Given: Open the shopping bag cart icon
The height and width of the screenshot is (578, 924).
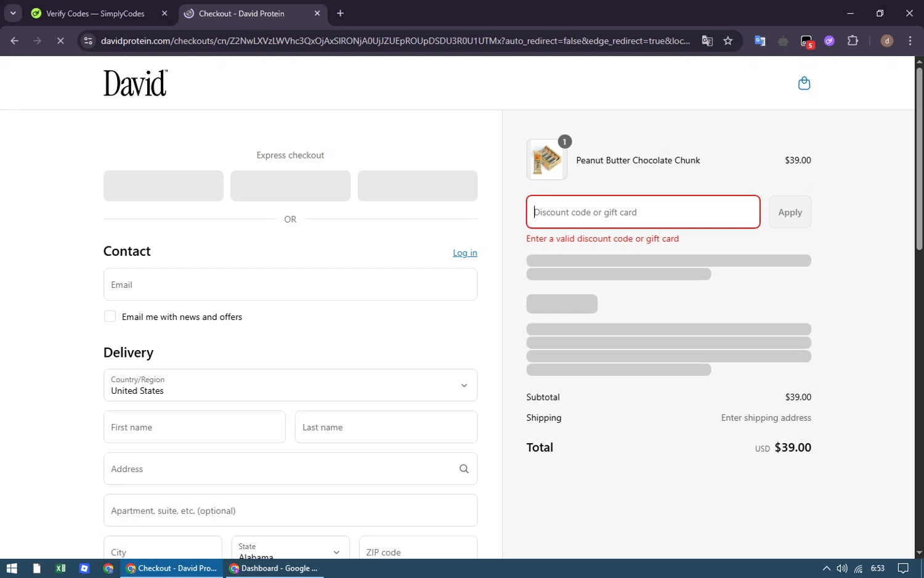Looking at the screenshot, I should pyautogui.click(x=804, y=83).
